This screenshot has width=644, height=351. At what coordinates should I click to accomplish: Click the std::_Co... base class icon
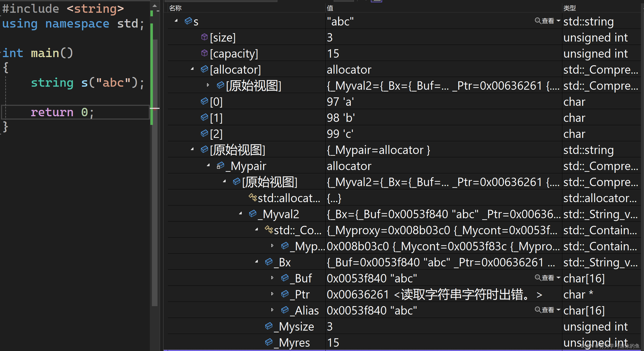[269, 229]
